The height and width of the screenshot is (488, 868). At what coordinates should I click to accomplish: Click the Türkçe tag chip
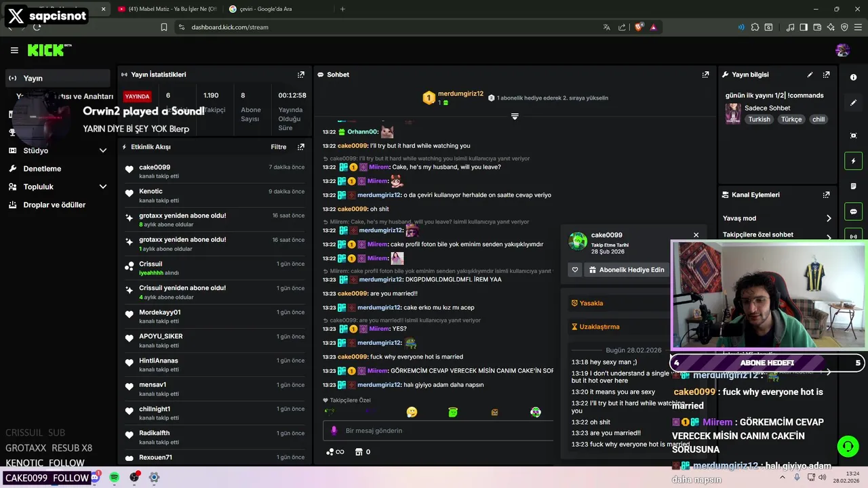(791, 119)
